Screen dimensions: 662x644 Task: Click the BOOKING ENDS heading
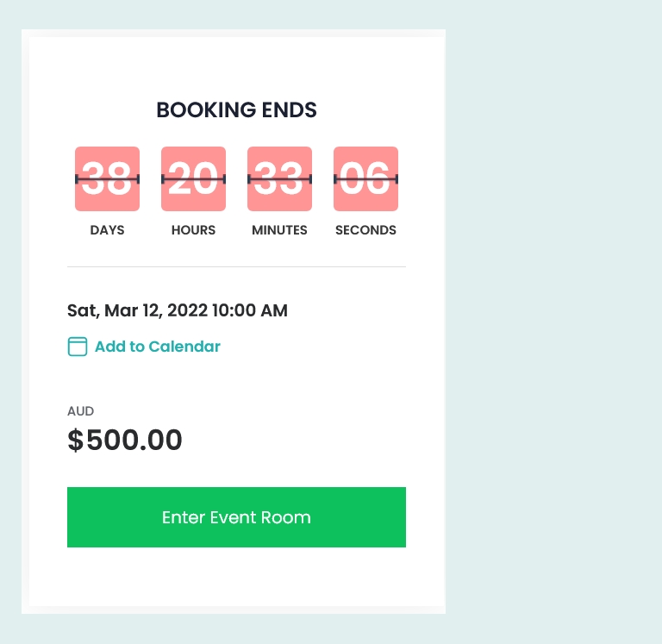[x=236, y=110]
